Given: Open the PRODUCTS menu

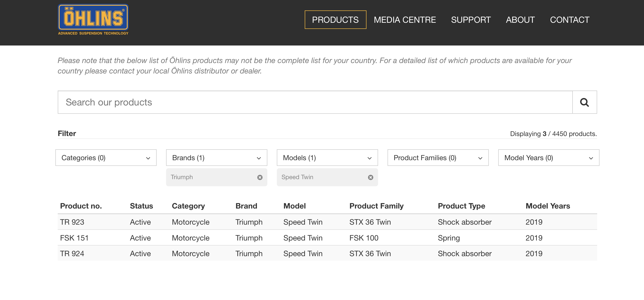Looking at the screenshot, I should coord(335,20).
